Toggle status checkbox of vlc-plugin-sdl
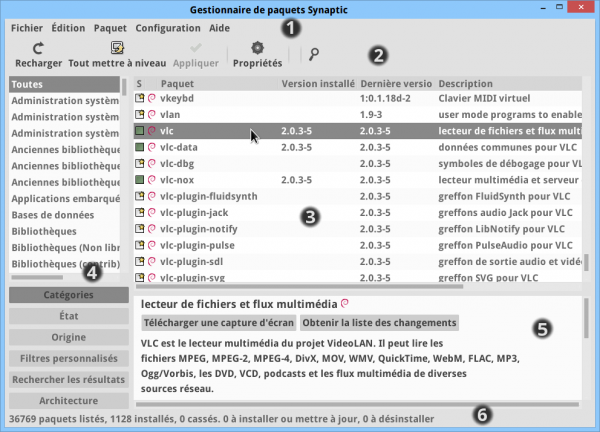Image resolution: width=600 pixels, height=432 pixels. point(140,262)
